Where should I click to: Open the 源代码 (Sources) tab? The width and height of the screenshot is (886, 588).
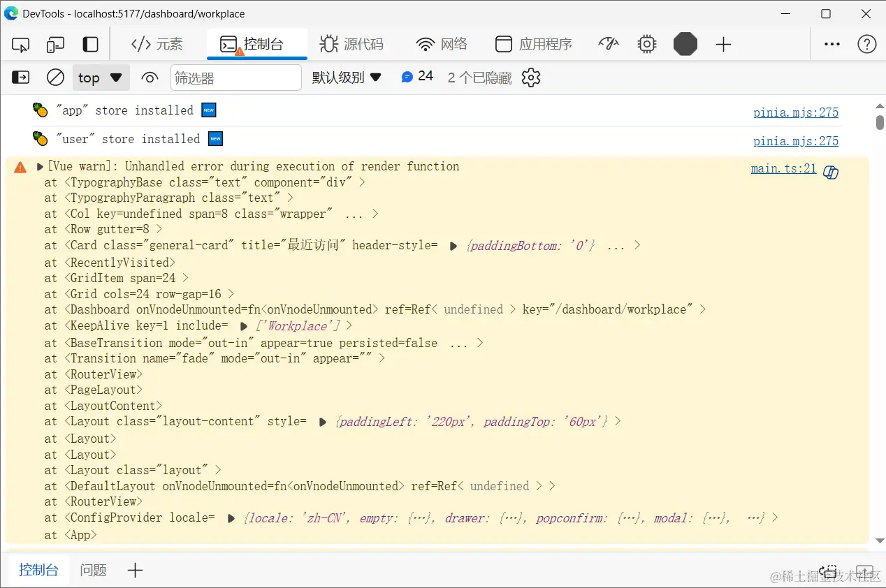(351, 45)
